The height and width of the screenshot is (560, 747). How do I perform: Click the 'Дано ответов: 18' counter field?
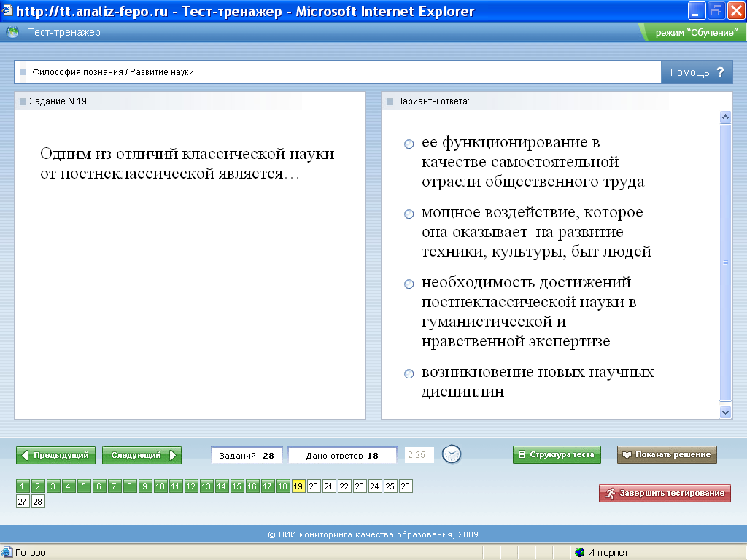342,455
